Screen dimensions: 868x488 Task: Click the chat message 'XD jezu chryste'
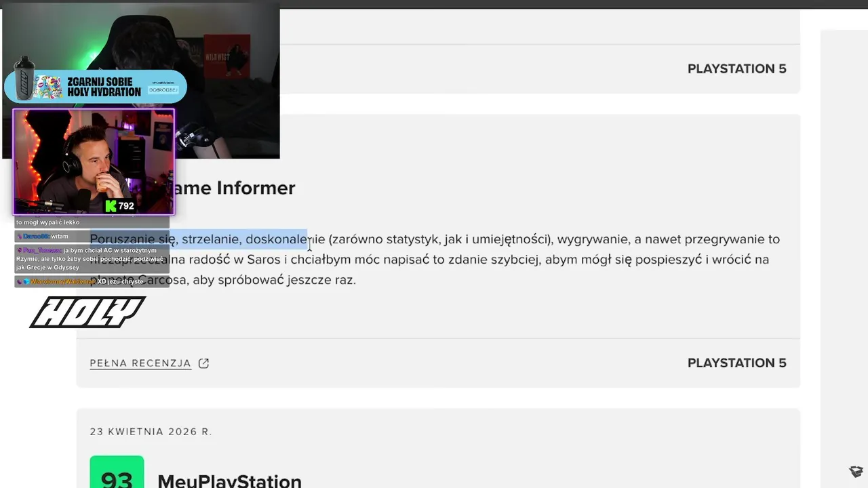[x=120, y=281]
